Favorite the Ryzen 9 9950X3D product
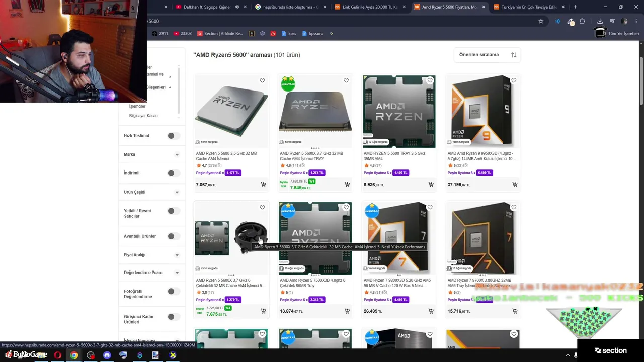Image resolution: width=644 pixels, height=362 pixels. [x=514, y=80]
